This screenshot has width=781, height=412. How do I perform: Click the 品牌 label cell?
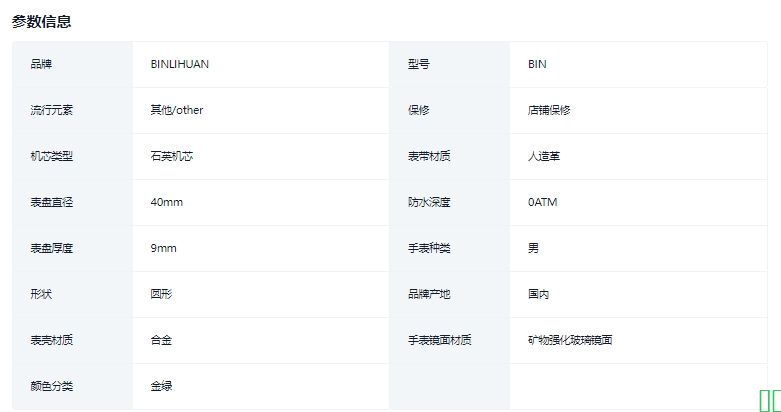click(41, 64)
